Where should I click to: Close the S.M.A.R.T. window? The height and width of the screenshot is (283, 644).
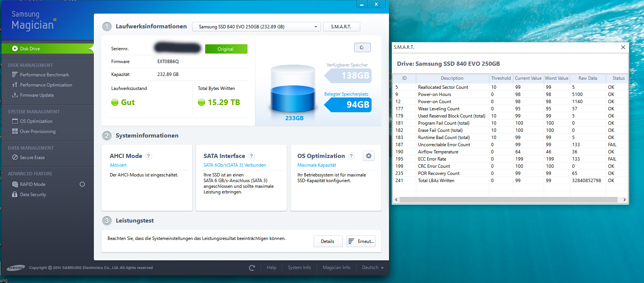click(623, 47)
